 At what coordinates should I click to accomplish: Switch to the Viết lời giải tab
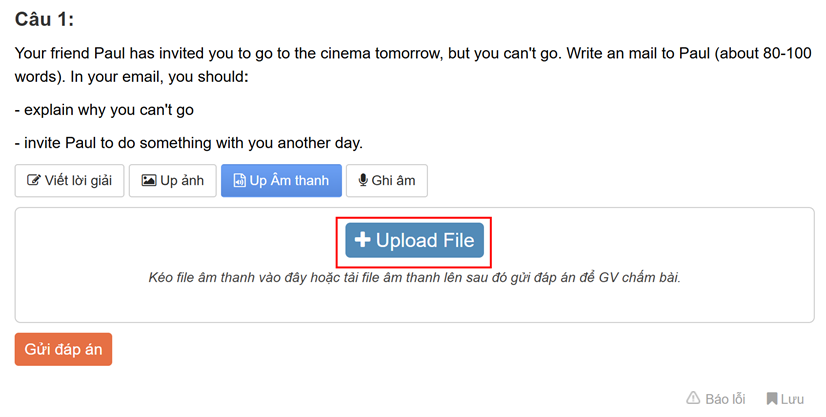pos(69,181)
